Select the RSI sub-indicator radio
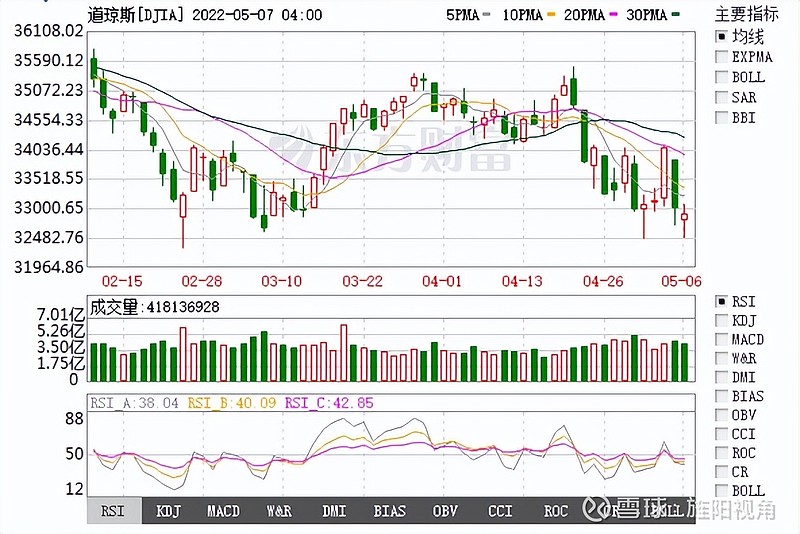Screen dimensions: 800x534 721,301
